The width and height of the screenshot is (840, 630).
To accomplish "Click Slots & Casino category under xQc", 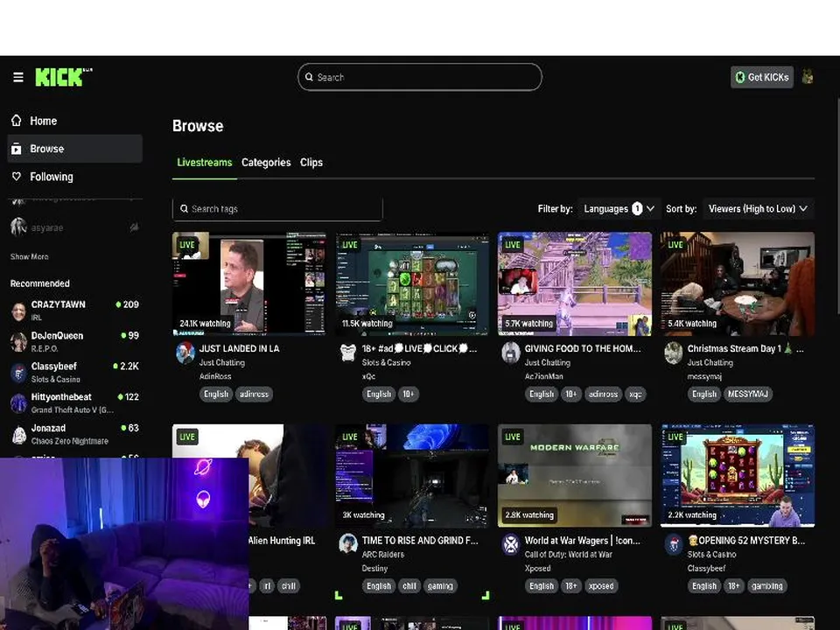I will tap(386, 362).
